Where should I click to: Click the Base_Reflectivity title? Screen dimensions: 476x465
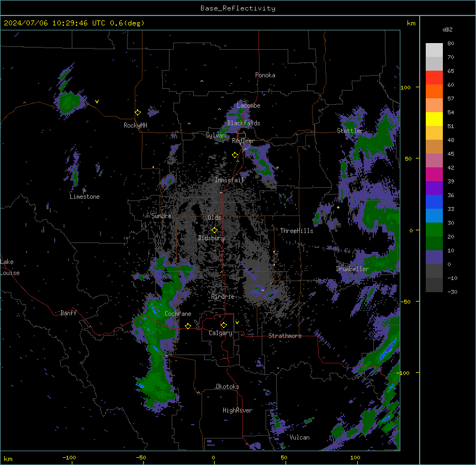[x=238, y=8]
